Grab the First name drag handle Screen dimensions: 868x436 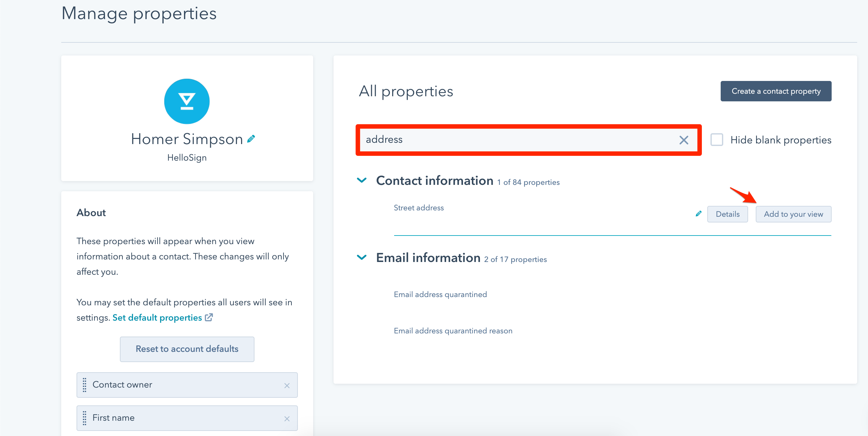(85, 418)
